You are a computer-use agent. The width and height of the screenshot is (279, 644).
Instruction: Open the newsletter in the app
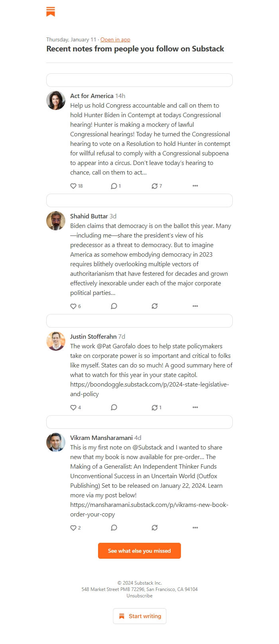tap(115, 39)
